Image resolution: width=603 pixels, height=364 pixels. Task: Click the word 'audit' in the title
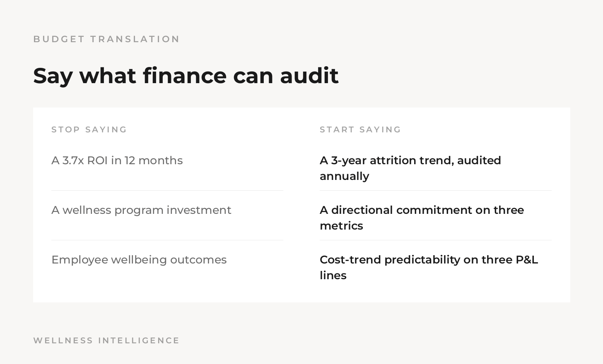[x=309, y=76]
